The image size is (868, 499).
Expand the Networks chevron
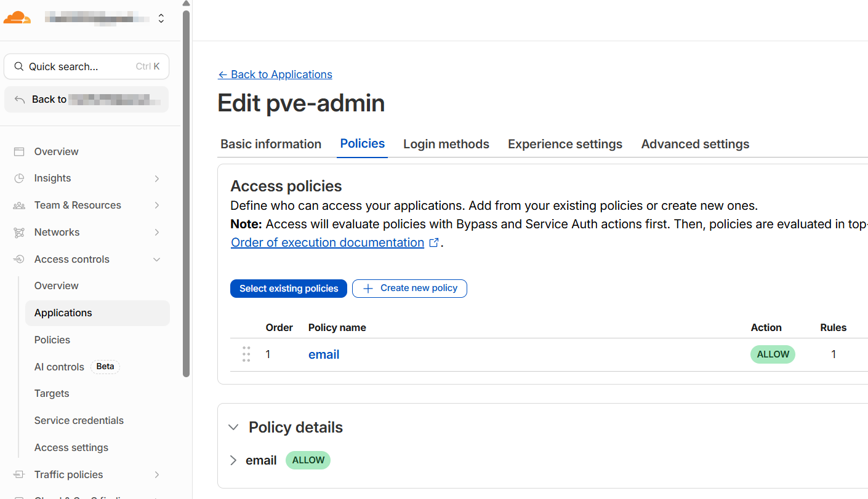[x=157, y=233]
